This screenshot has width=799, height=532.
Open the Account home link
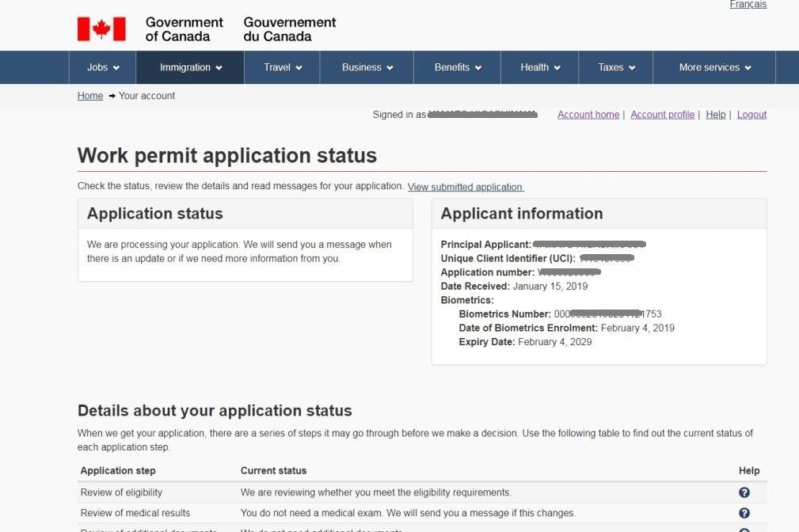pos(588,115)
